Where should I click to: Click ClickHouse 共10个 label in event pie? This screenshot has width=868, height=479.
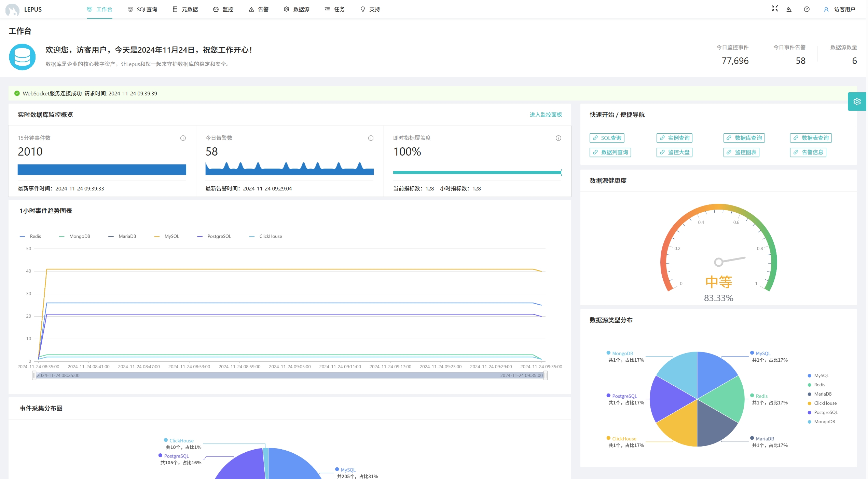tap(183, 444)
